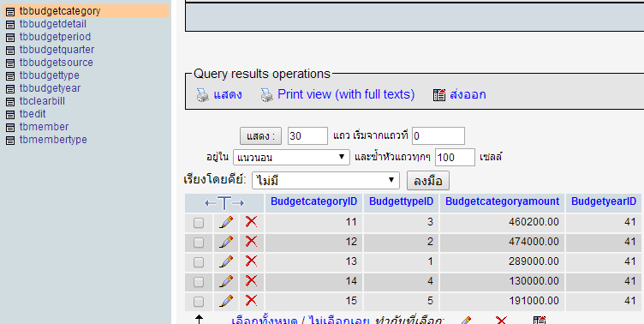Tick the checkbox for BudgetcategoryID 12
Image resolution: width=644 pixels, height=324 pixels.
pos(199,243)
